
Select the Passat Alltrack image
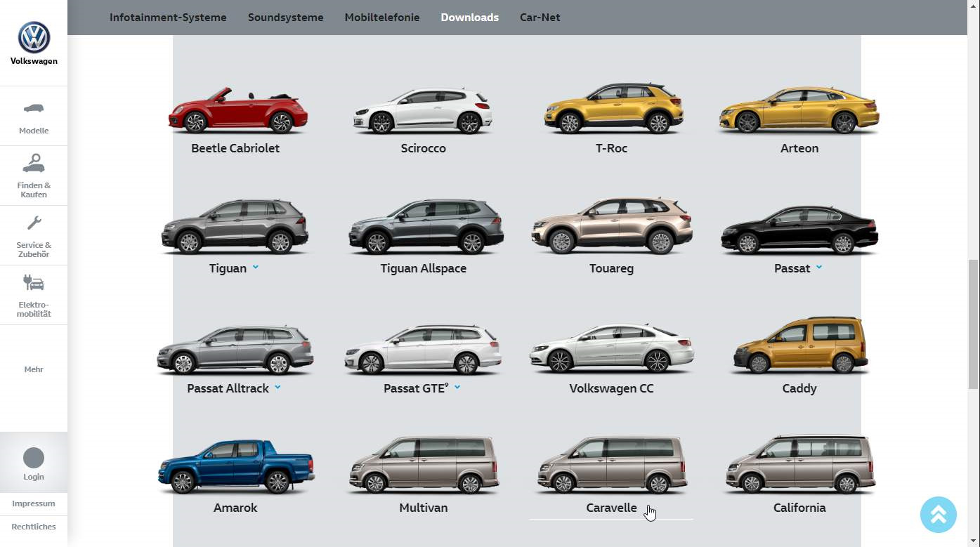(235, 349)
